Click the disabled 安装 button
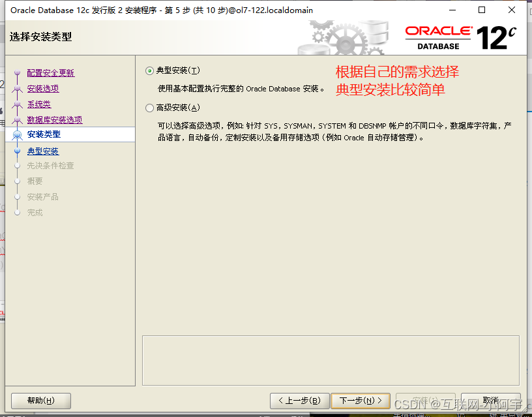Screen dimensions: 532x417 point(426,401)
